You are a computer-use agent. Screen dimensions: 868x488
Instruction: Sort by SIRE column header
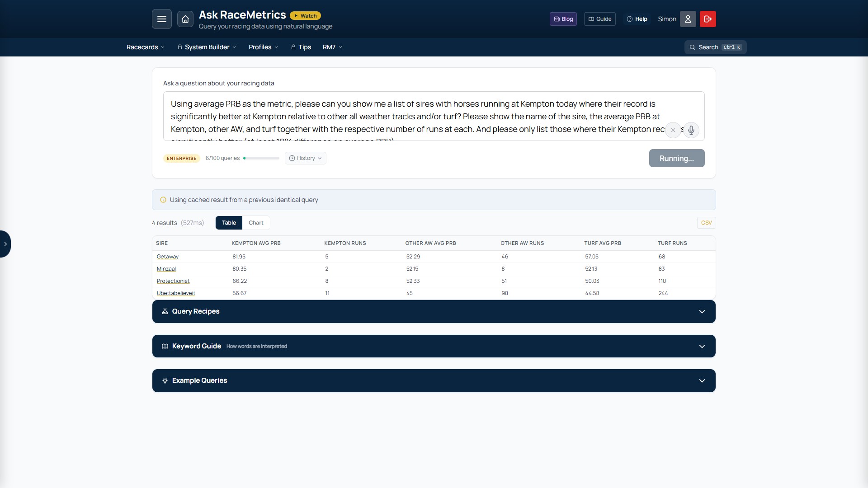(x=162, y=243)
